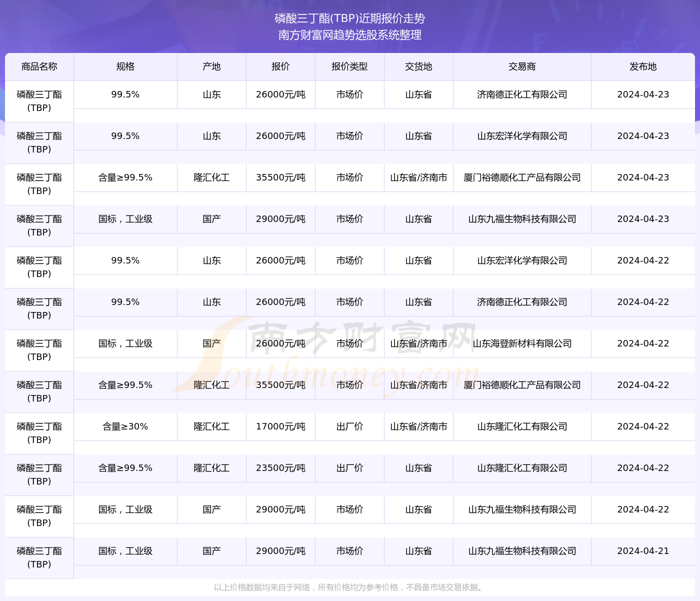Click 山东九福生物科技有限公司 in the 2024-04-23 row
This screenshot has height=601, width=700.
point(522,219)
